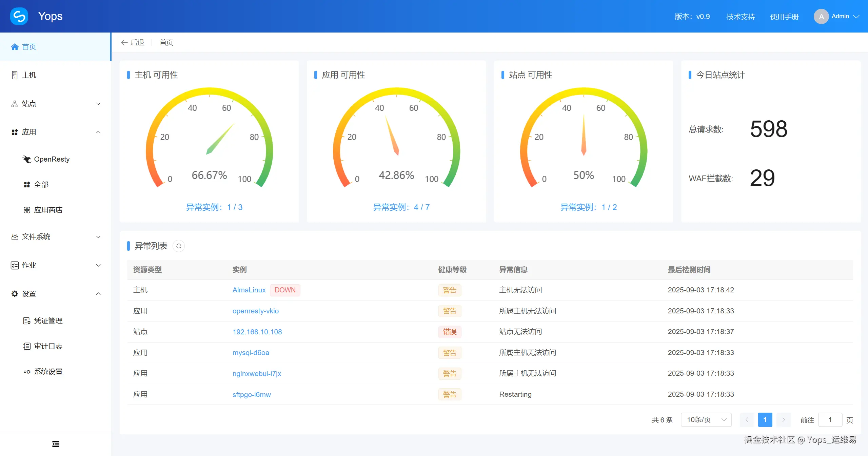Open OpenResty from the sidebar
868x456 pixels.
click(52, 159)
